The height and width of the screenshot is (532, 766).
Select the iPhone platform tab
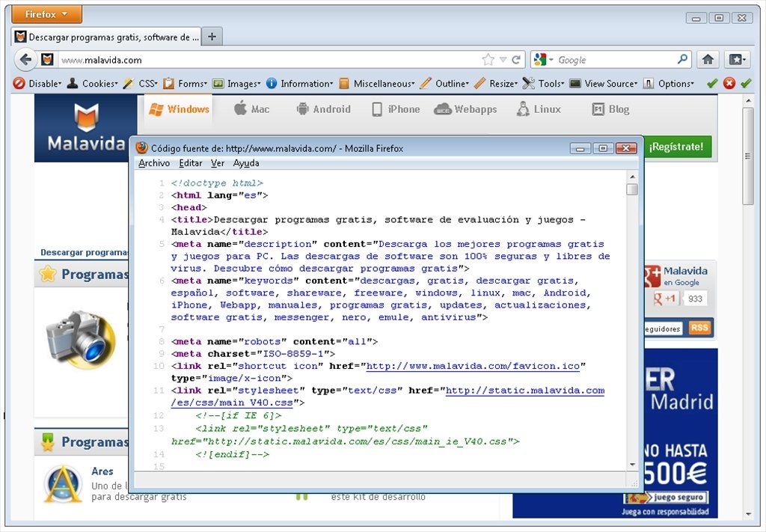(395, 109)
